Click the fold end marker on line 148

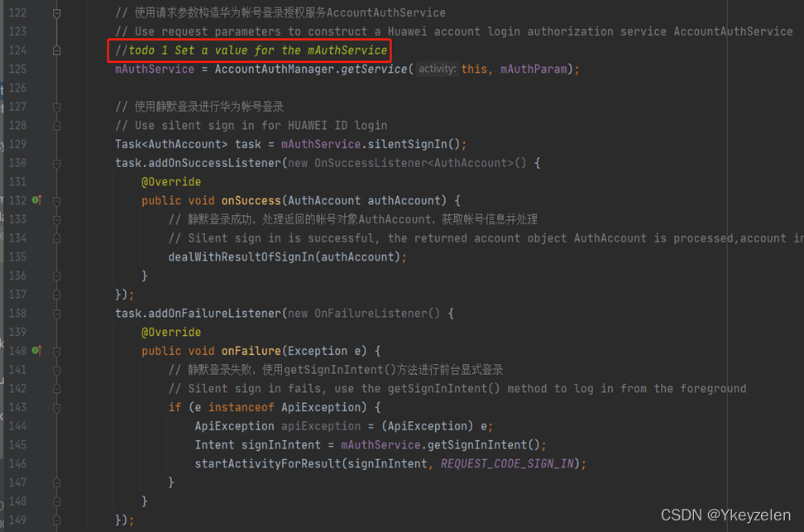coord(57,501)
